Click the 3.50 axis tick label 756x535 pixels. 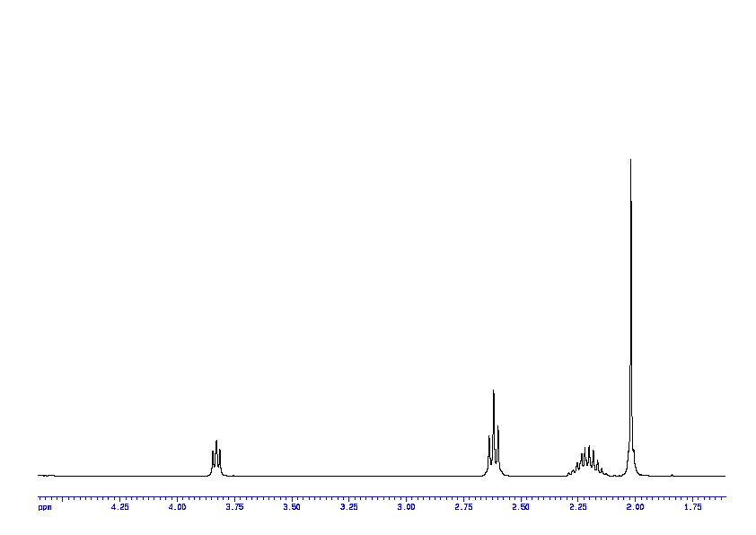[292, 508]
